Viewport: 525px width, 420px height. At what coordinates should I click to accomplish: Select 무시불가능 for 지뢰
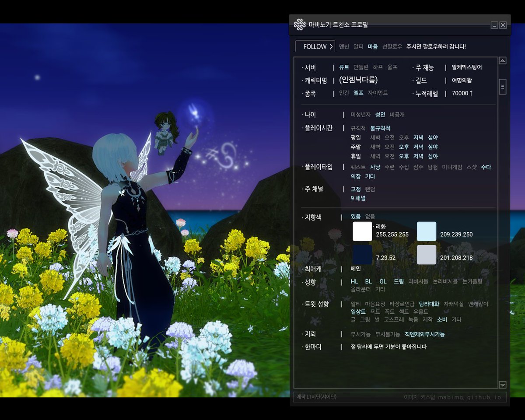pos(388,334)
